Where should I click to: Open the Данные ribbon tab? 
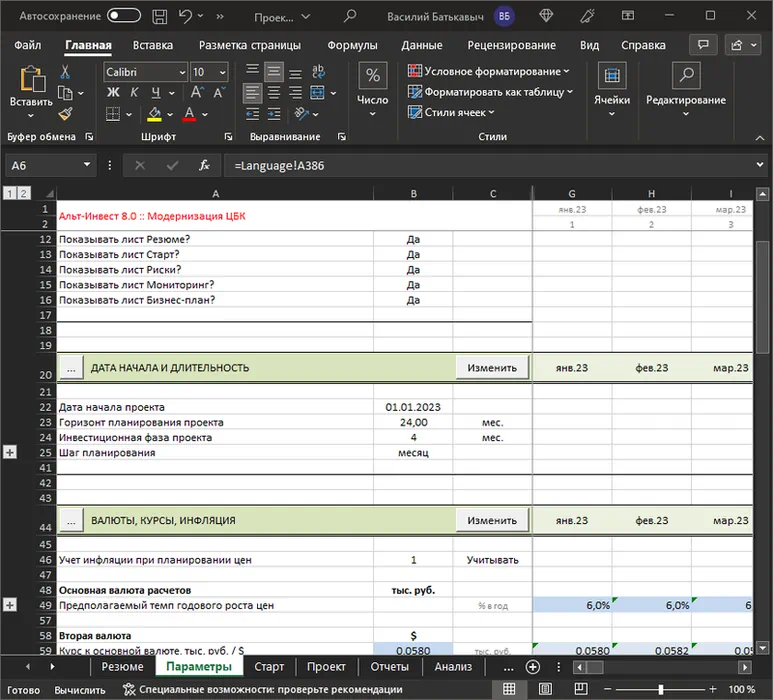click(422, 45)
